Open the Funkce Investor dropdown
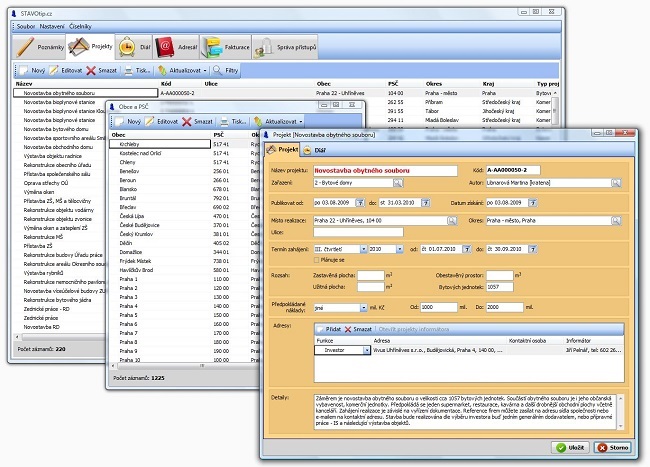Screen dimensions: 650x467 click(366, 351)
